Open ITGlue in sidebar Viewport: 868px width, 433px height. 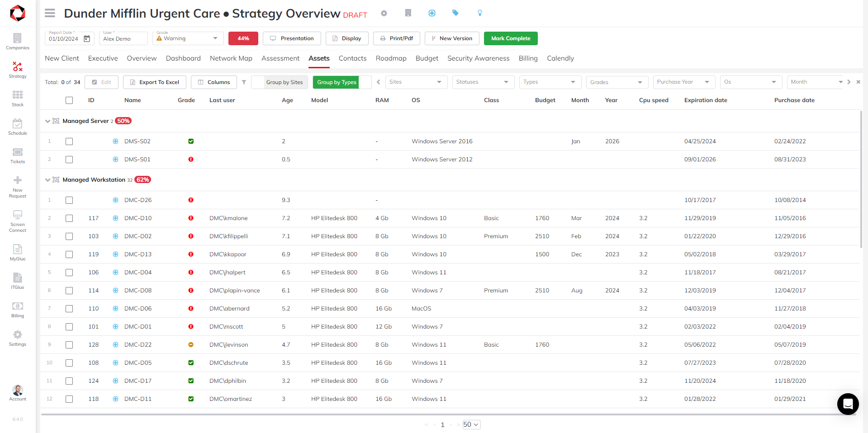pos(18,281)
